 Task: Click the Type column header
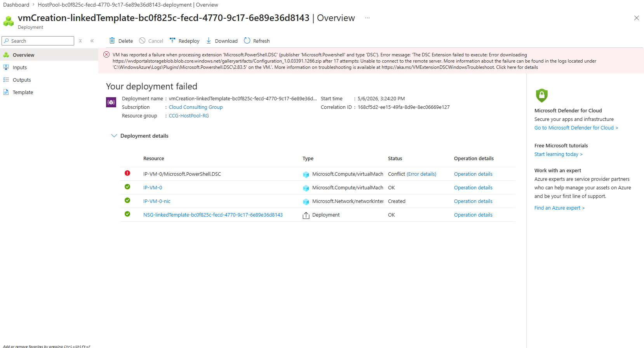point(308,159)
